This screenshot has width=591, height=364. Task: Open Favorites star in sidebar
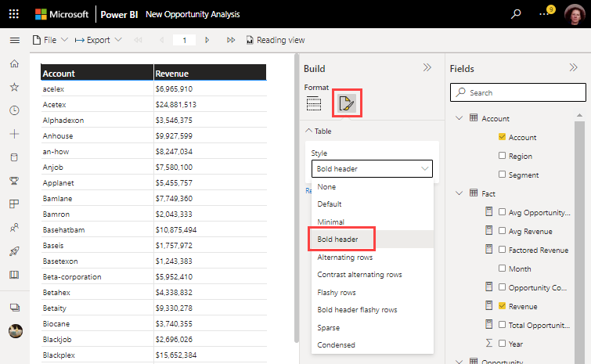pyautogui.click(x=14, y=87)
